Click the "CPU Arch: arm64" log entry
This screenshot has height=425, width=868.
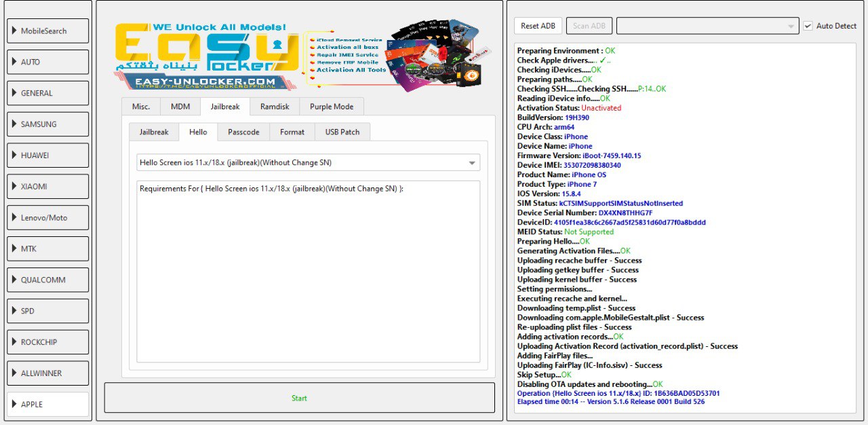(x=545, y=127)
